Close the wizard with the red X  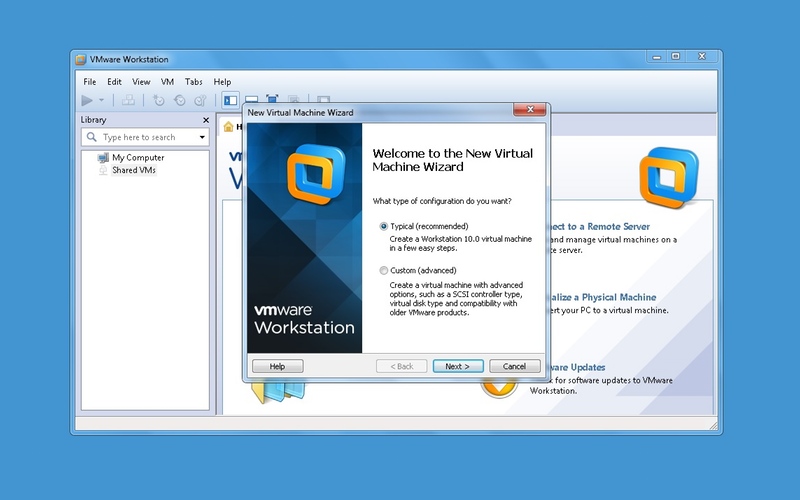(530, 109)
